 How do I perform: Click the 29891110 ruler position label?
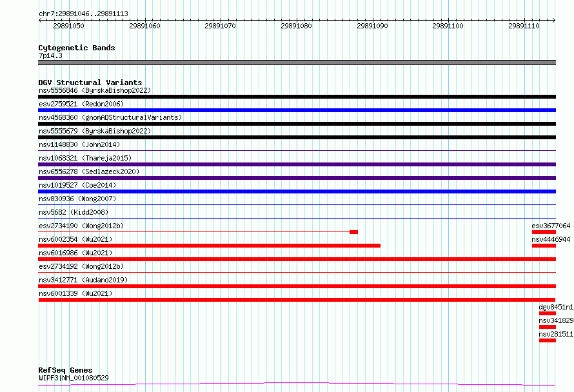(x=524, y=26)
